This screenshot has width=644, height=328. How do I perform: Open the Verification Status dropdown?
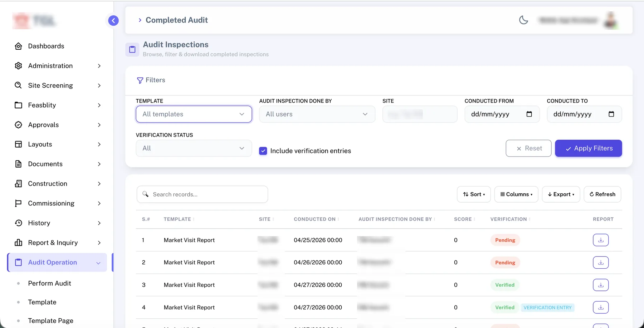point(194,148)
